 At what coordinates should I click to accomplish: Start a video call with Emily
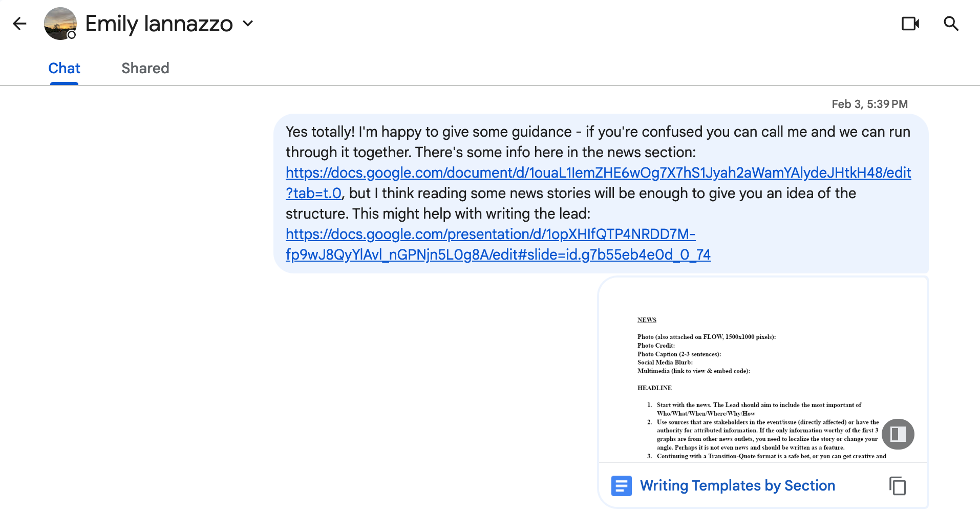[x=910, y=24]
